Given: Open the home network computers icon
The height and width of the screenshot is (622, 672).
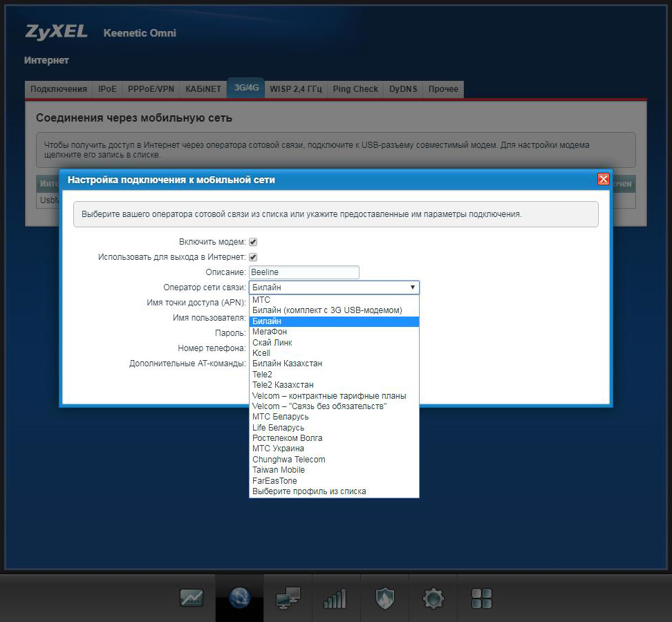Looking at the screenshot, I should [288, 598].
